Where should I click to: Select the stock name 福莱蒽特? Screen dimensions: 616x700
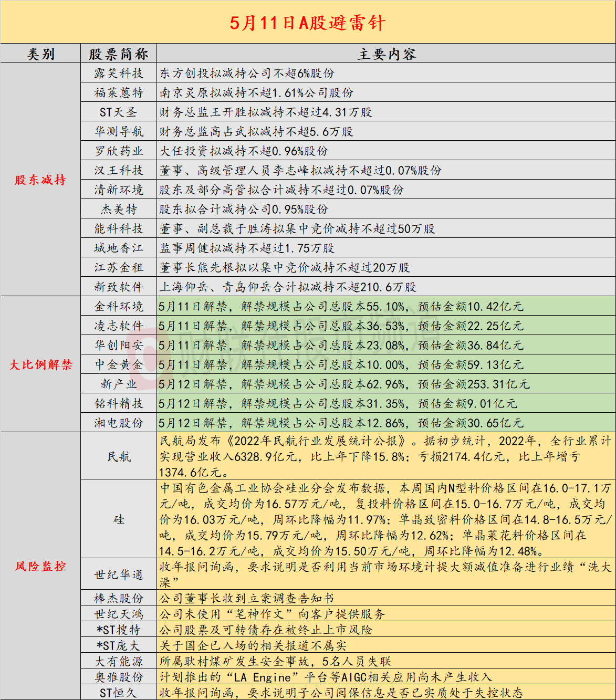click(x=119, y=92)
